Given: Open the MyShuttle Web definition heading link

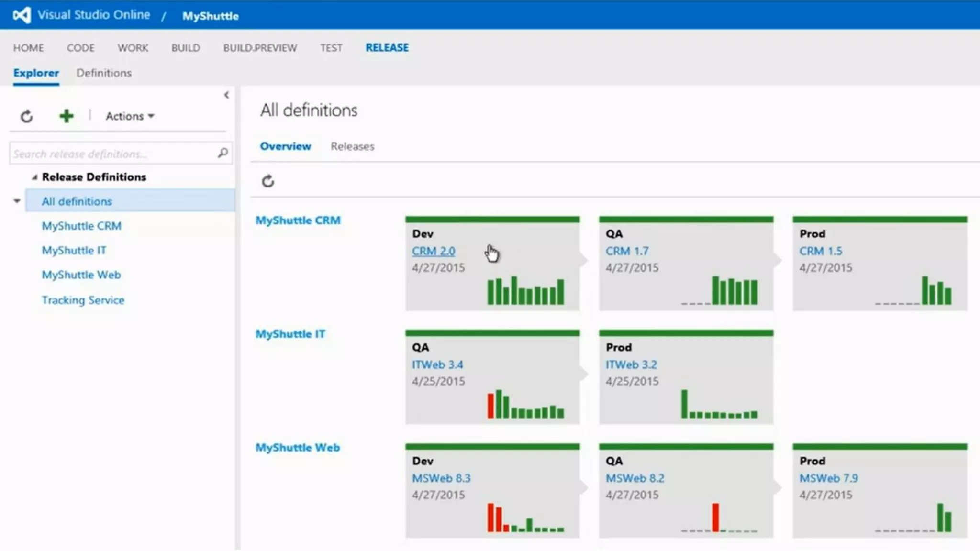Looking at the screenshot, I should (x=298, y=448).
